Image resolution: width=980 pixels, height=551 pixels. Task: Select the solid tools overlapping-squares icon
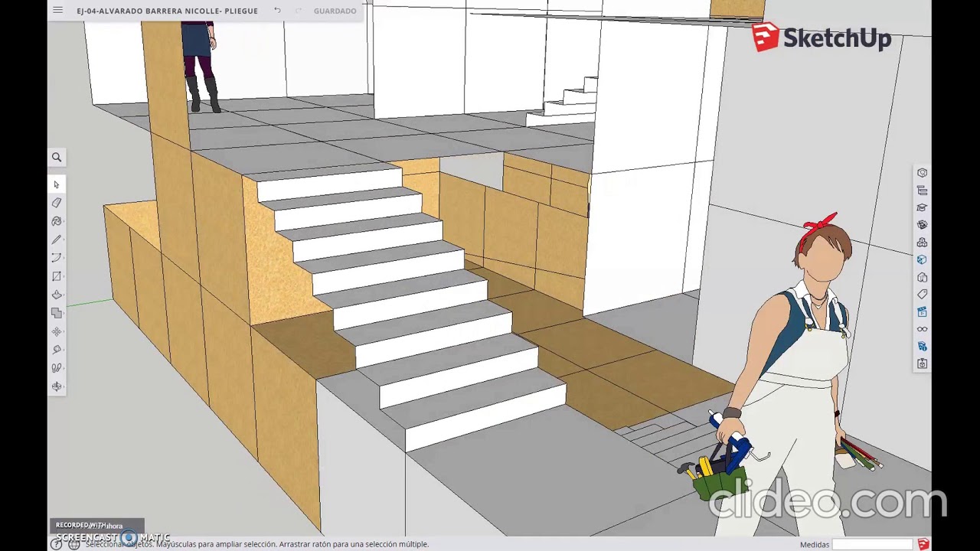[x=57, y=313]
